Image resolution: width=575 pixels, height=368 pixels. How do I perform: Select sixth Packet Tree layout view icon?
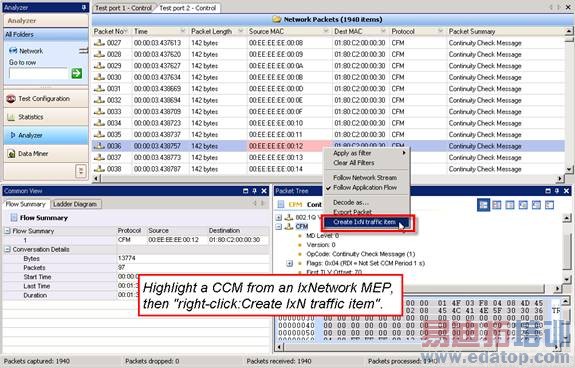(549, 205)
